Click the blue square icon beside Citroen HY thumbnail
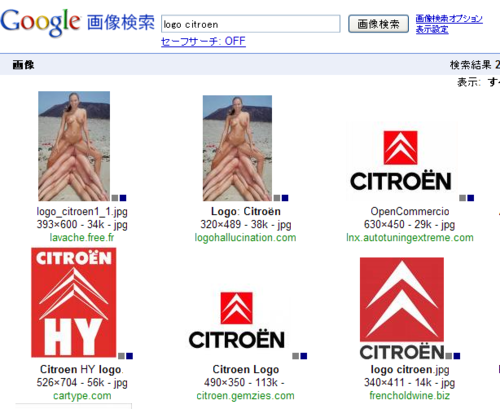Screen dimensions: 500x409 click(x=130, y=356)
